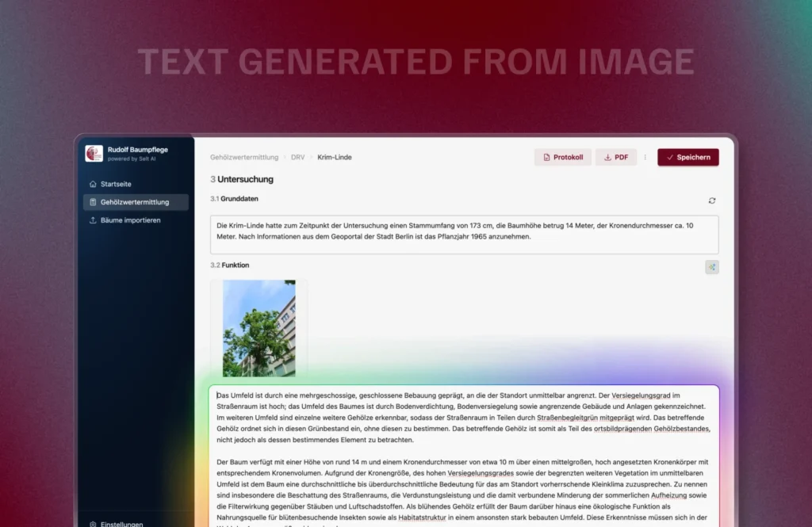Save with the Speichern button
This screenshot has width=812, height=527.
(x=688, y=158)
